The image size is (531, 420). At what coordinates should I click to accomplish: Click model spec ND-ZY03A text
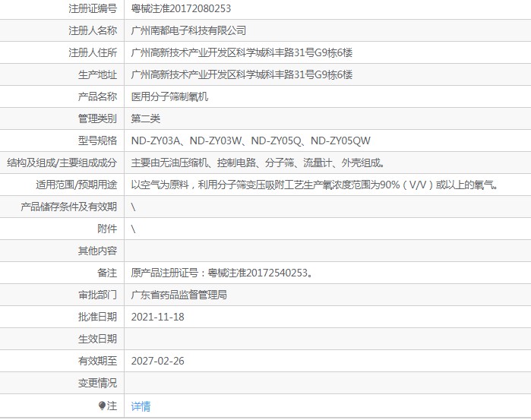[x=156, y=141]
